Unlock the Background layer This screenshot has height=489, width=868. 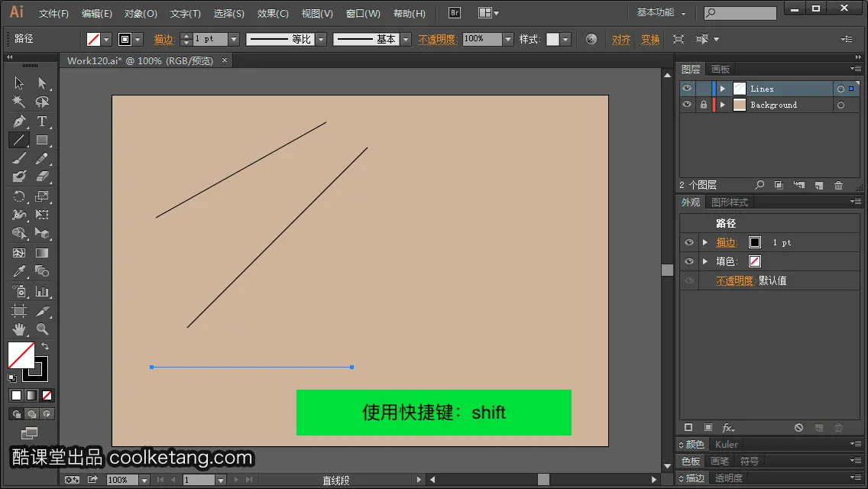tap(704, 105)
